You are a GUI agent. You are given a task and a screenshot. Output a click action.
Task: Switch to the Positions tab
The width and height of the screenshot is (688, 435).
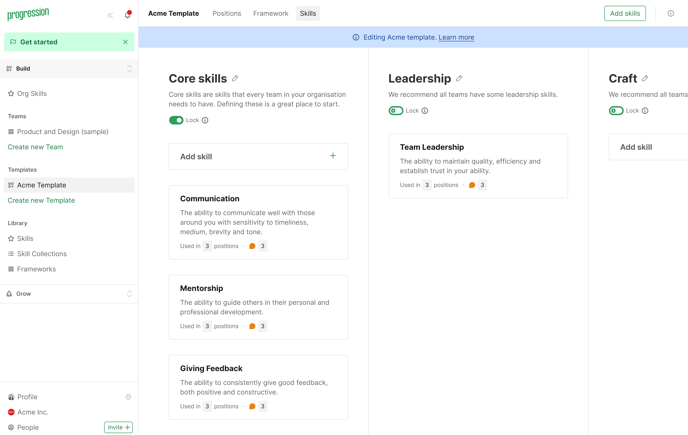pyautogui.click(x=226, y=14)
